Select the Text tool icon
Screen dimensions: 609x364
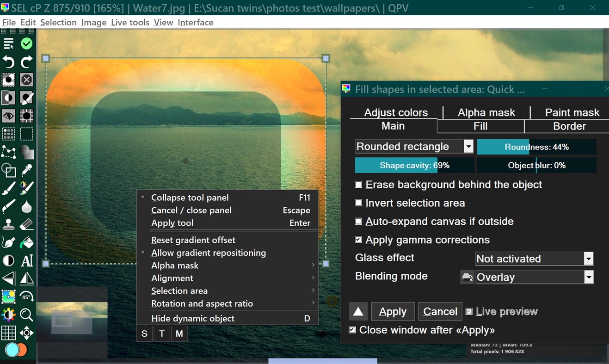[x=26, y=260]
